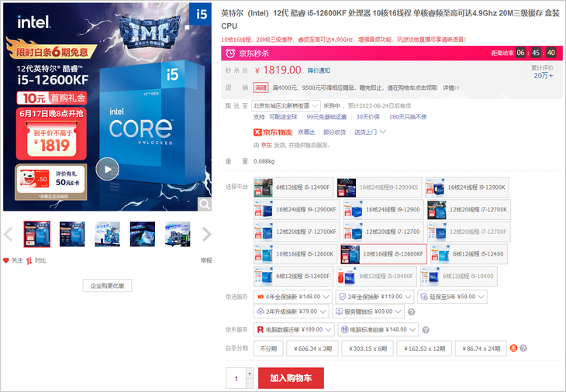
Task: Select the 10核16线程 i5-12600K option
Action: (x=295, y=254)
